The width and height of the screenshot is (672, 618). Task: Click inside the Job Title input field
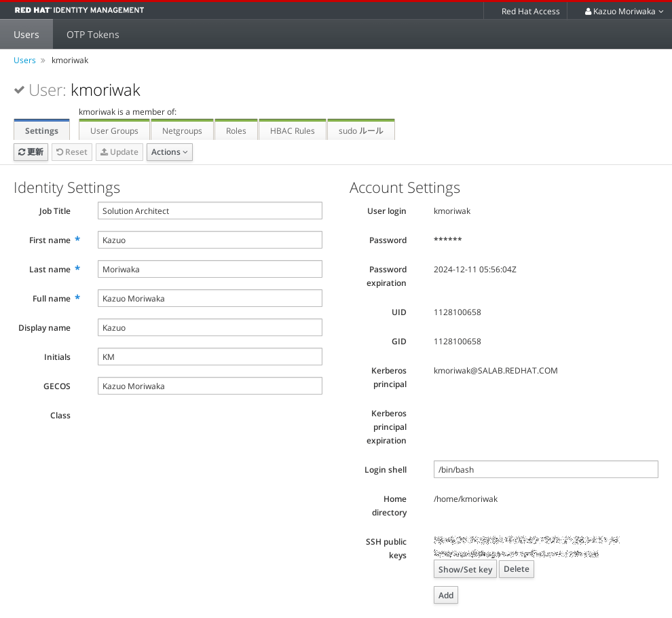(209, 211)
